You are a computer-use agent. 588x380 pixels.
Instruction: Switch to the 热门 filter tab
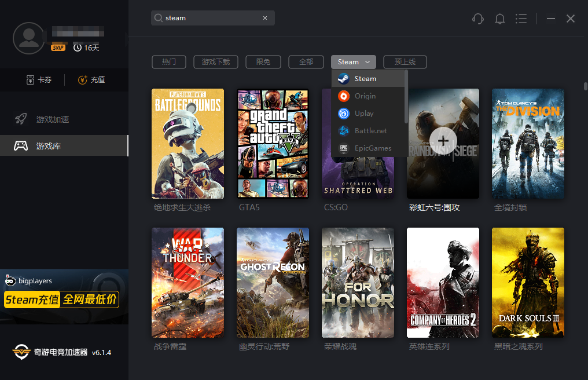click(169, 62)
